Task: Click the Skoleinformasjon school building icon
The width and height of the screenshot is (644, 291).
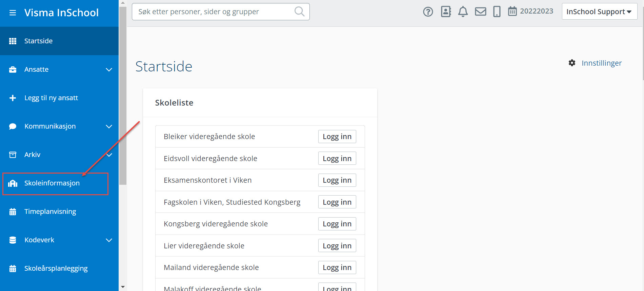Action: 13,183
